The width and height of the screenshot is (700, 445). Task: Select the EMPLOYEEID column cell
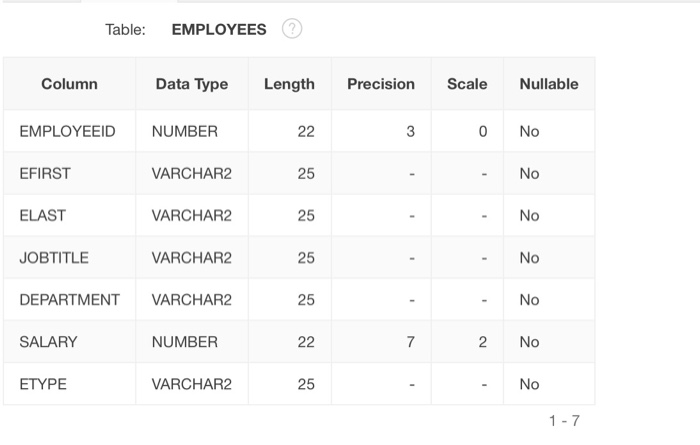click(67, 131)
